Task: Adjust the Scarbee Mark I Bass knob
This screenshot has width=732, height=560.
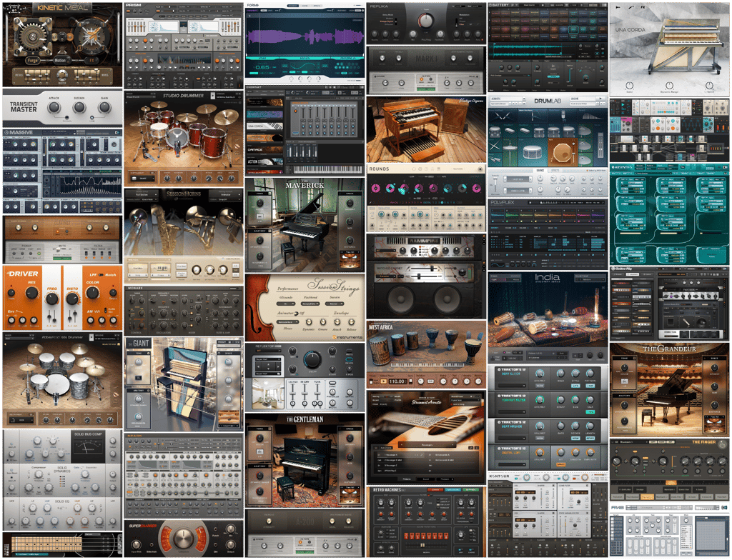Action: 382,59
